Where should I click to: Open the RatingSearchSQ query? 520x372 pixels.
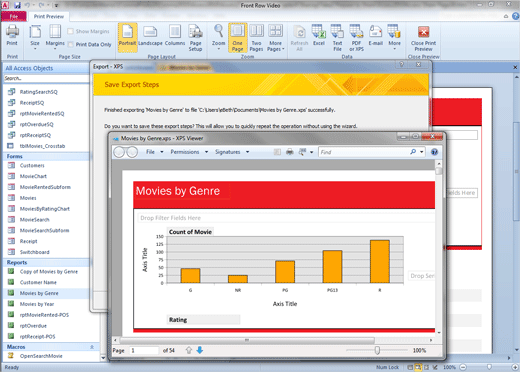38,92
